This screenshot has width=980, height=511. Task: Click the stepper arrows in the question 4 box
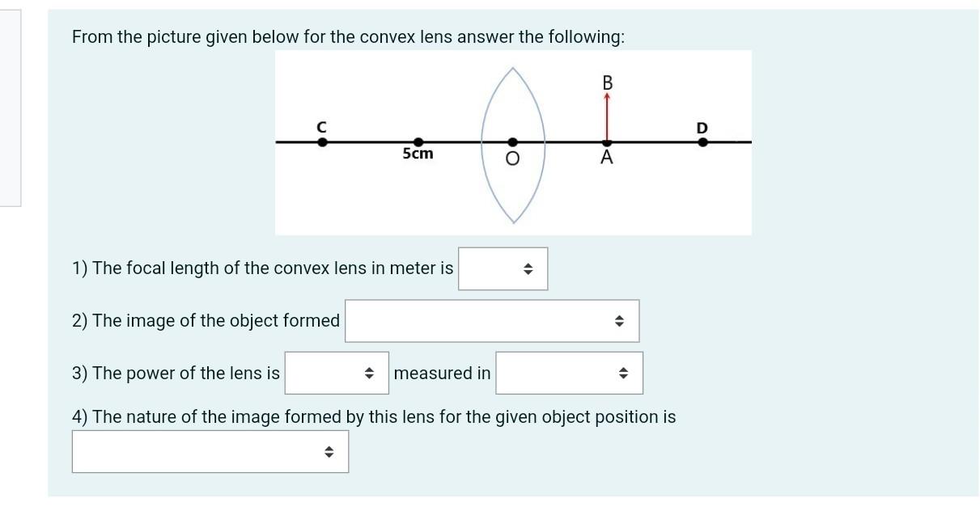coord(329,451)
